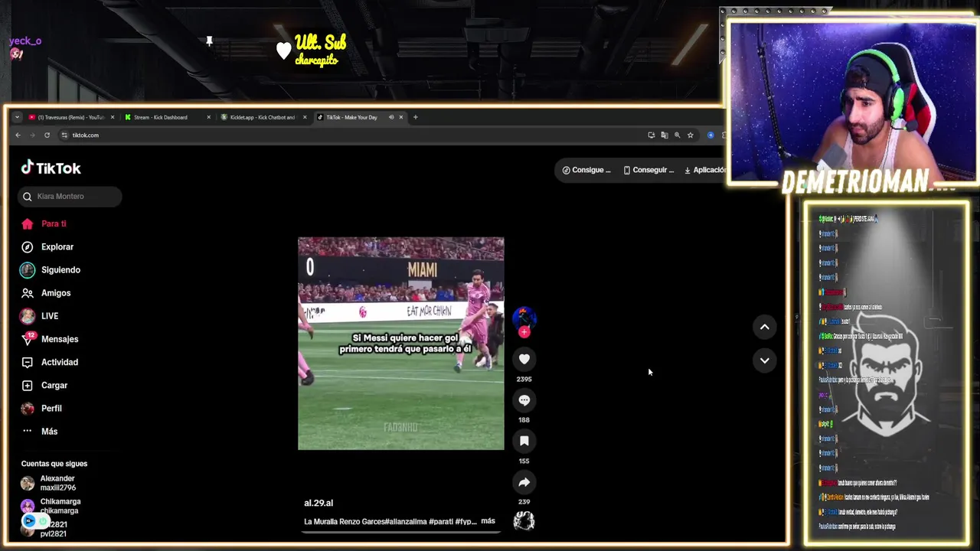
Task: Open the spinning sound disc icon
Action: (x=524, y=521)
